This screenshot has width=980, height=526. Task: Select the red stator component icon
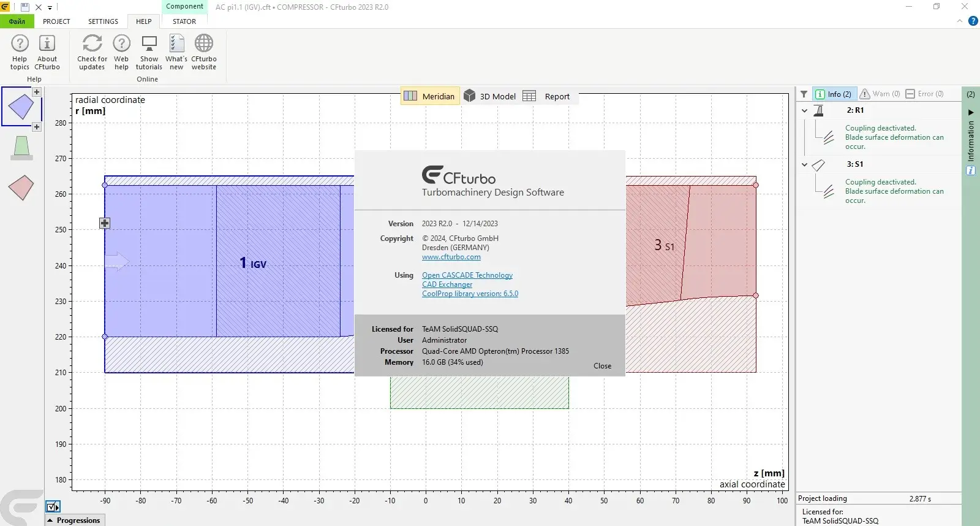coord(21,188)
